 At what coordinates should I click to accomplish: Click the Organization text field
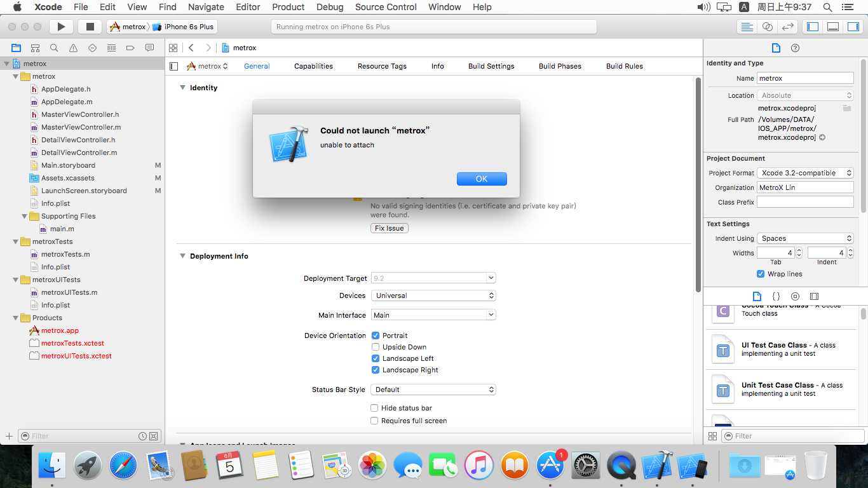805,187
